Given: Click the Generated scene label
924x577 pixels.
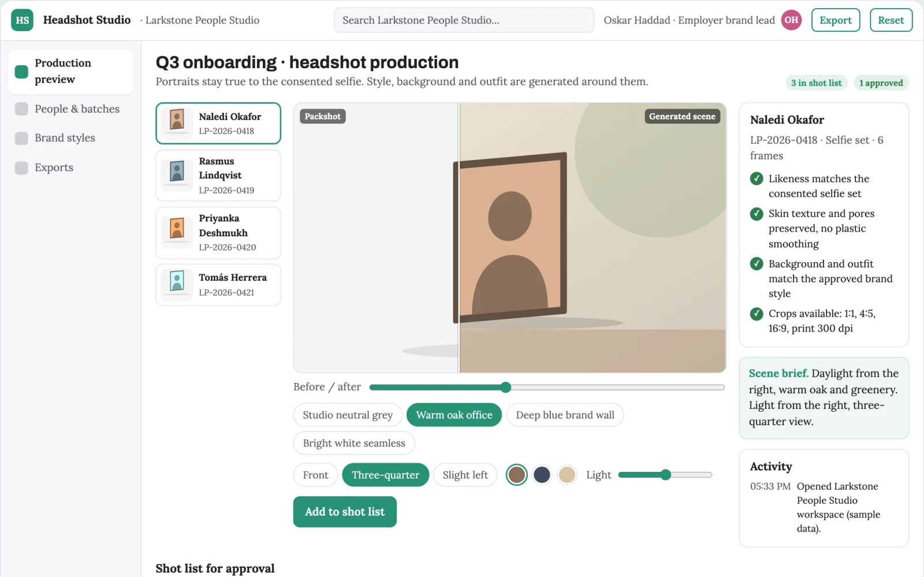Looking at the screenshot, I should [x=682, y=117].
